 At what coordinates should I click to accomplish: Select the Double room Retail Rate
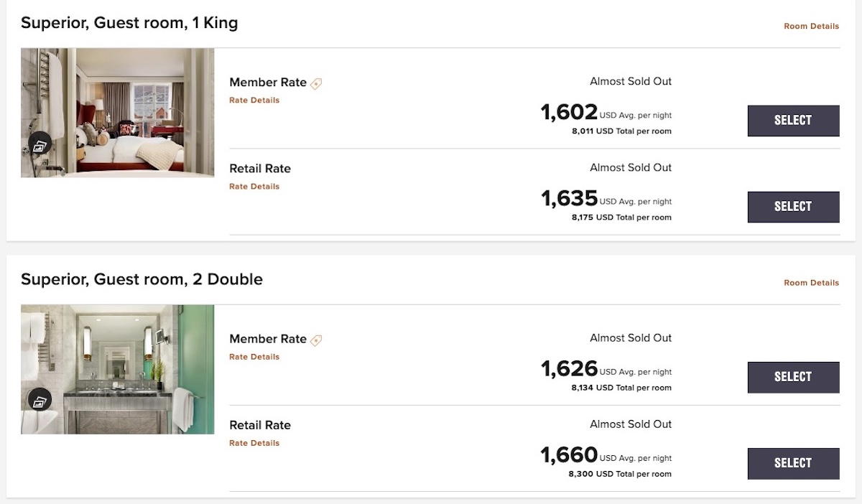click(793, 463)
